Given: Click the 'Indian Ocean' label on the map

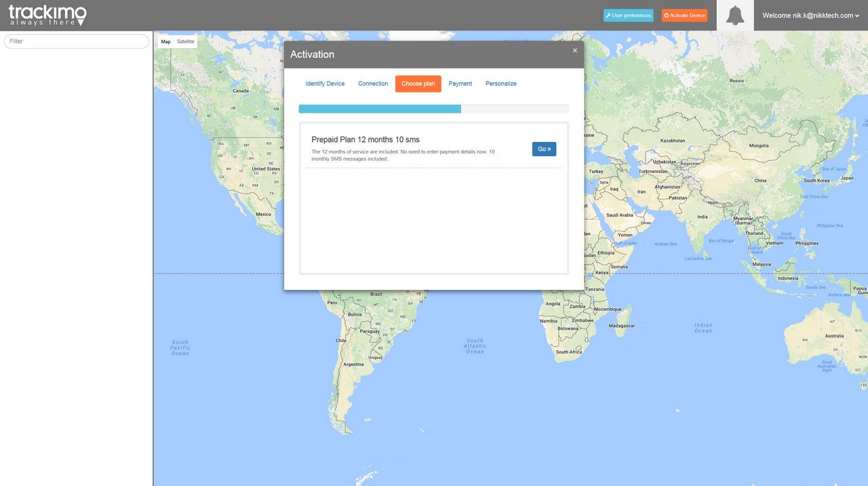Looking at the screenshot, I should (703, 328).
